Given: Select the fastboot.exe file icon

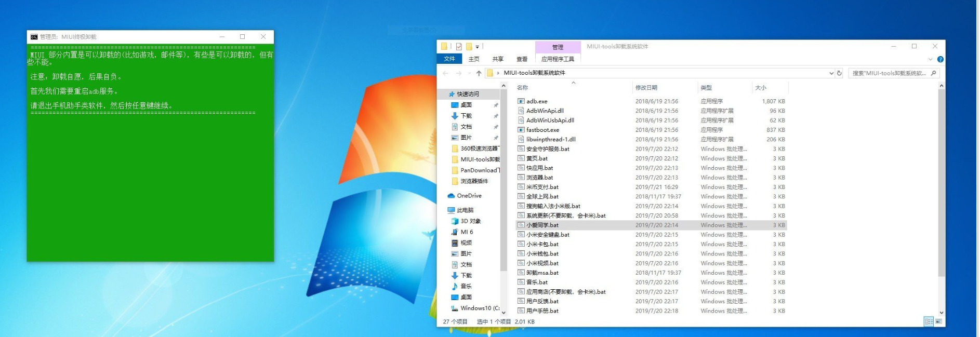Looking at the screenshot, I should [521, 130].
